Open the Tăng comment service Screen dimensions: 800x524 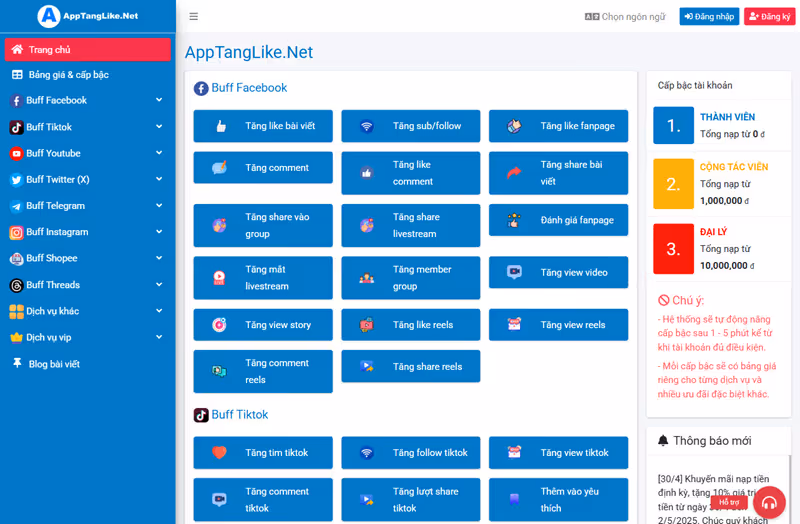(263, 168)
